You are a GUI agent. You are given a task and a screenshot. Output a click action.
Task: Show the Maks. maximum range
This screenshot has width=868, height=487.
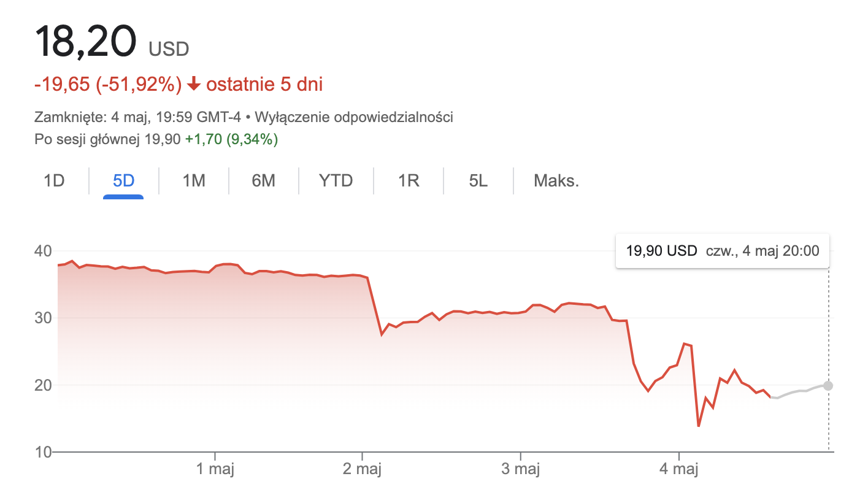[x=556, y=181]
